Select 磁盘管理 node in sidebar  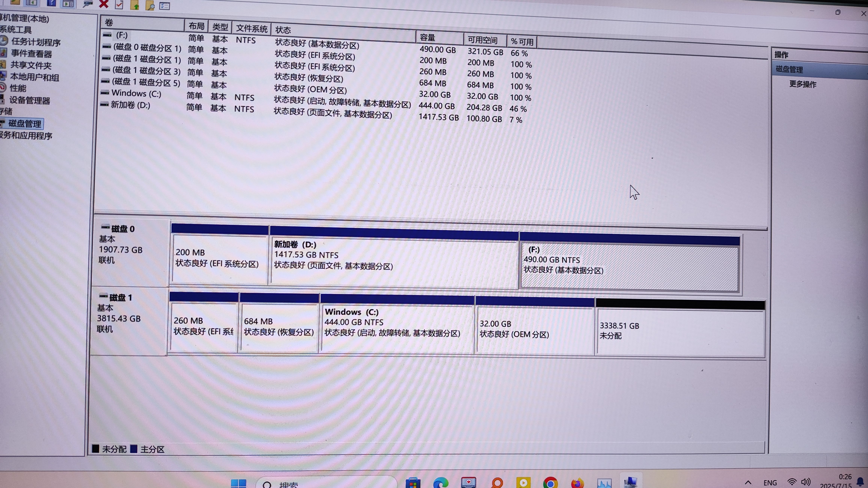(x=25, y=124)
